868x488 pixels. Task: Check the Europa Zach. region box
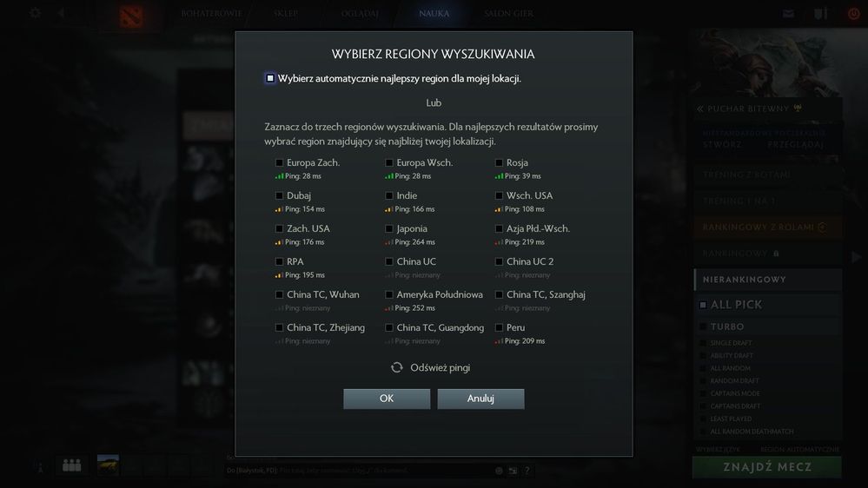pos(279,162)
